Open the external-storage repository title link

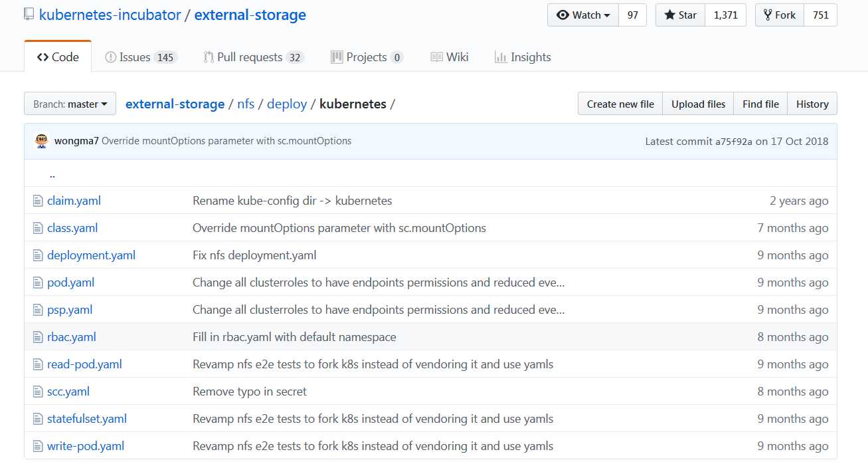(250, 15)
